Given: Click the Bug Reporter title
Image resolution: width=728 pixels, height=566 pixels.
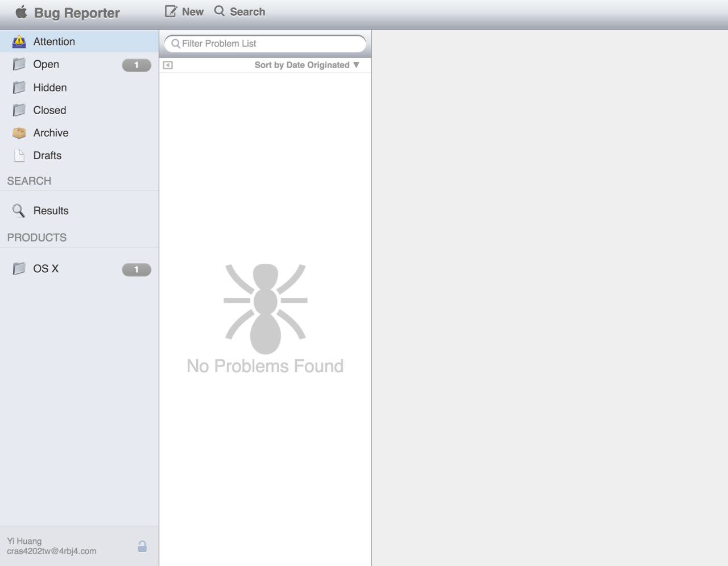Looking at the screenshot, I should click(x=77, y=13).
